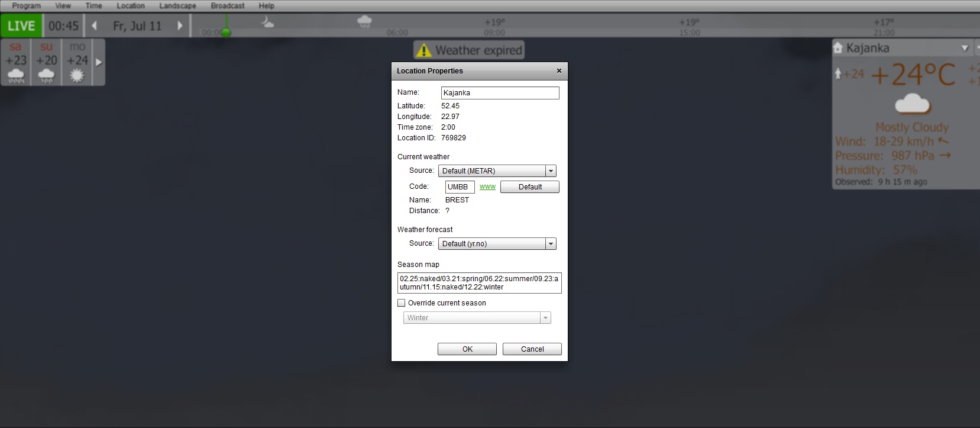Open the Broadcast menu
Image resolution: width=980 pixels, height=428 pixels.
coord(227,6)
